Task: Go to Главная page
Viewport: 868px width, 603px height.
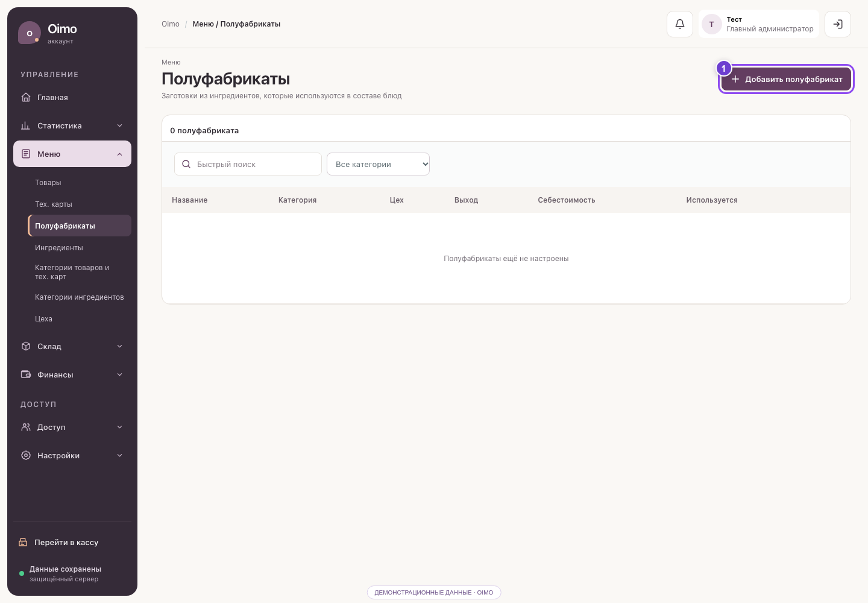Action: click(x=72, y=97)
